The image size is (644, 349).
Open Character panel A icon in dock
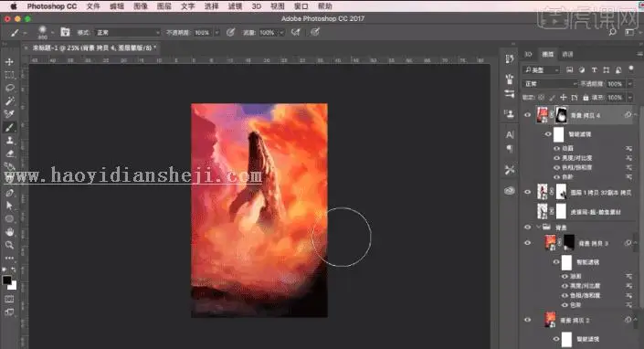point(510,134)
